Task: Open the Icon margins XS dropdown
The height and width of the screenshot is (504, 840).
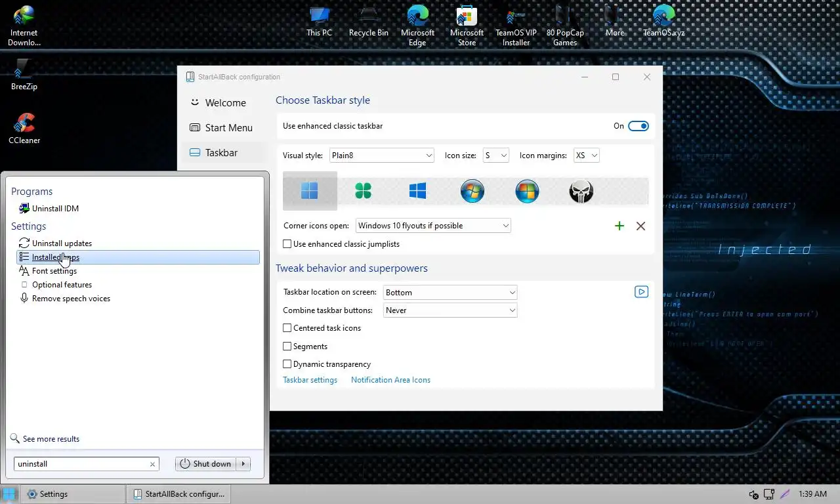Action: (586, 156)
